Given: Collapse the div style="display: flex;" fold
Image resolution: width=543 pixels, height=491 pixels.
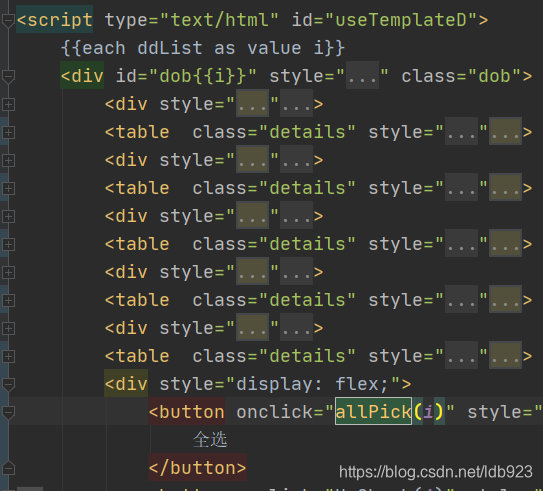Looking at the screenshot, I should [8, 384].
